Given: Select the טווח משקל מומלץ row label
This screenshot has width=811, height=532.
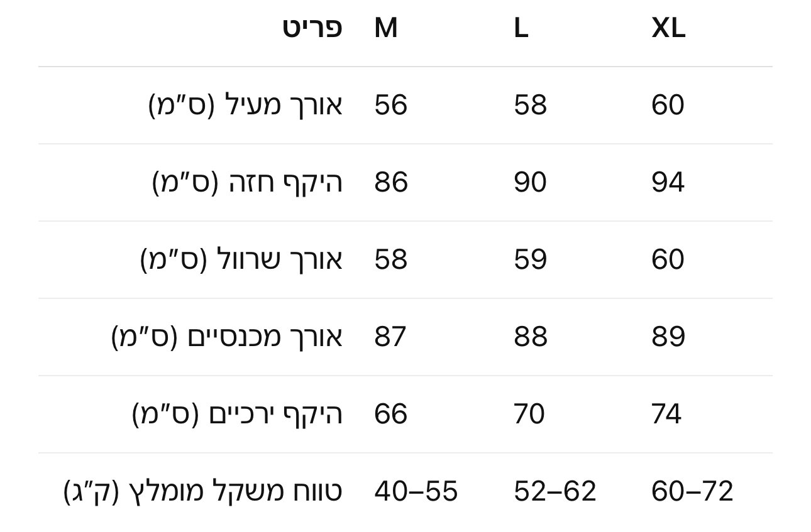Looking at the screenshot, I should [x=203, y=491].
